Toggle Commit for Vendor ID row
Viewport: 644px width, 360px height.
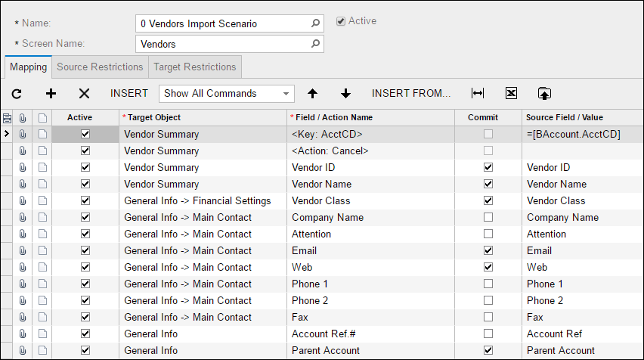point(488,167)
